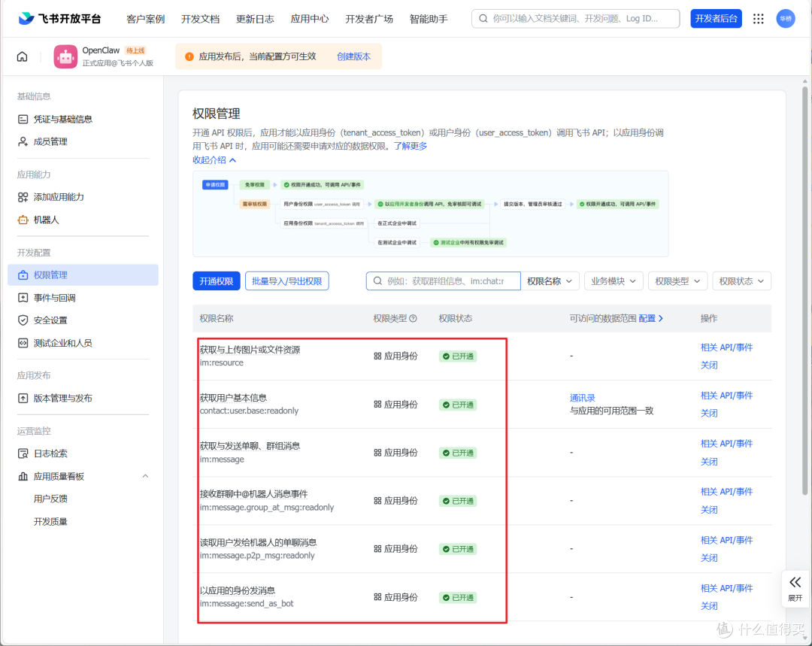This screenshot has height=646, width=812.
Task: Open the apps grid icon in header
Action: tap(758, 19)
